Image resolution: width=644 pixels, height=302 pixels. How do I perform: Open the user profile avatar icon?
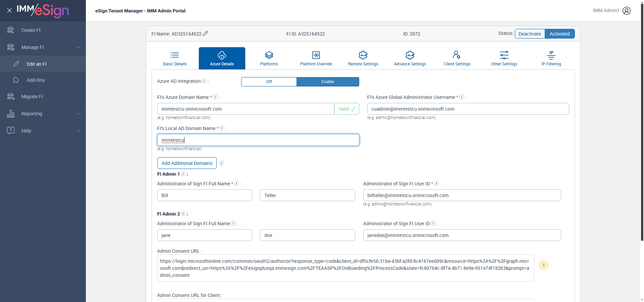click(627, 11)
